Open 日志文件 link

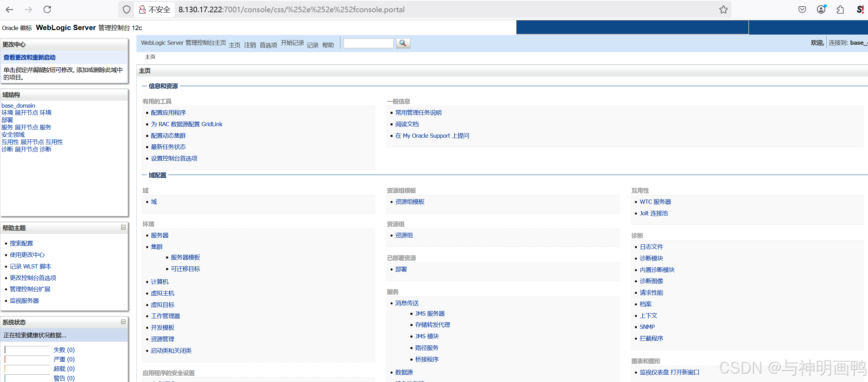click(x=651, y=247)
